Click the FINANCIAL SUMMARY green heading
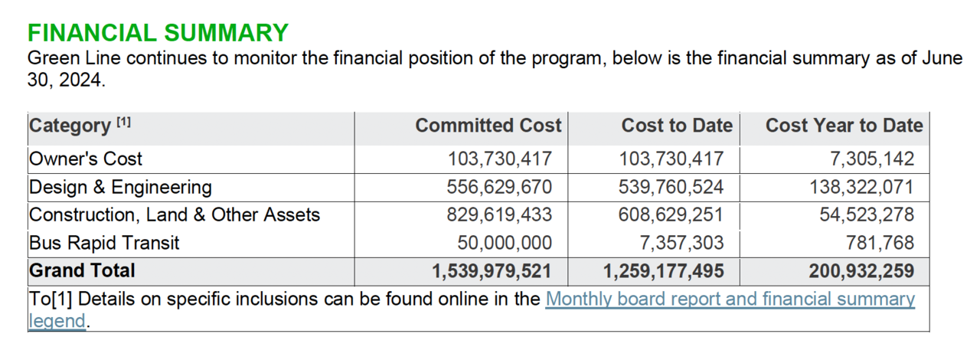 [x=158, y=33]
